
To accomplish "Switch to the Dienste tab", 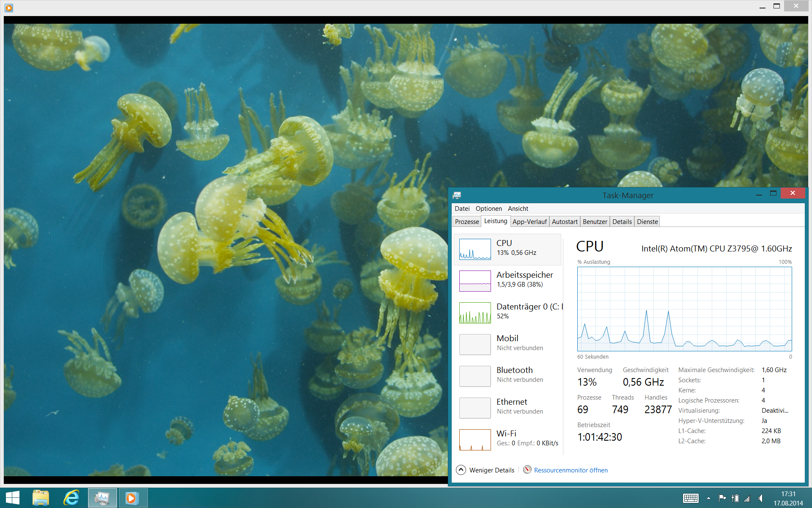I will point(647,222).
